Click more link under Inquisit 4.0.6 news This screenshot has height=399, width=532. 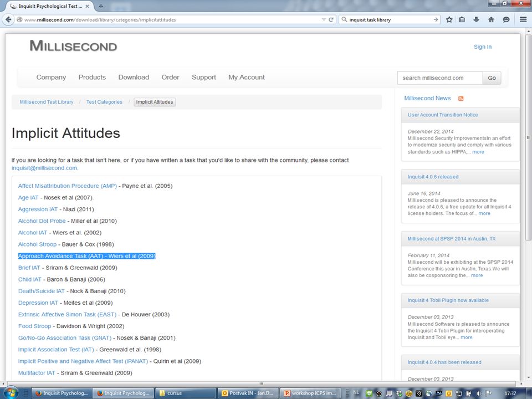[x=484, y=213]
